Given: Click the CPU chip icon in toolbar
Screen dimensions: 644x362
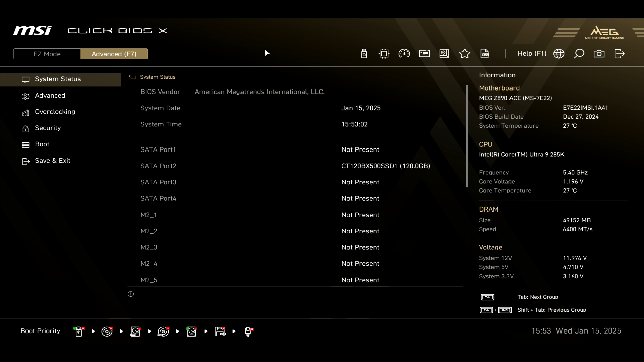Looking at the screenshot, I should click(384, 54).
